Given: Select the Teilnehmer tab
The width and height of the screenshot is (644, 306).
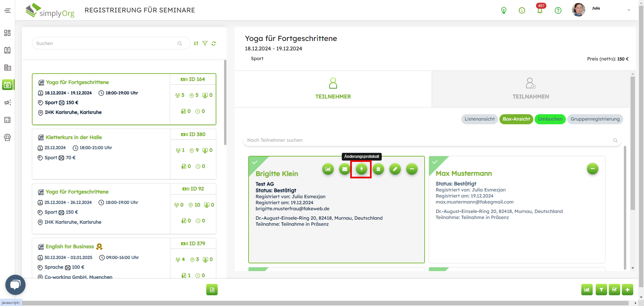Looking at the screenshot, I should point(333,89).
